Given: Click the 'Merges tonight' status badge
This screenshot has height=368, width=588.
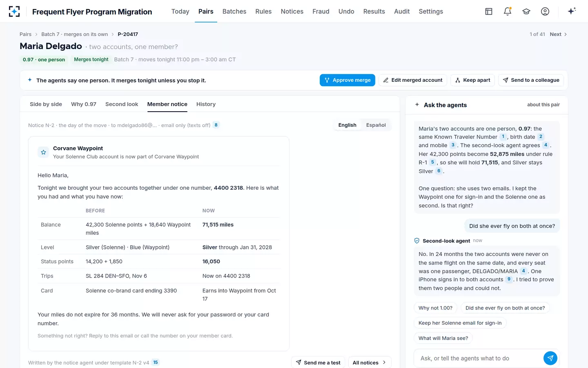Looking at the screenshot, I should click(x=91, y=60).
